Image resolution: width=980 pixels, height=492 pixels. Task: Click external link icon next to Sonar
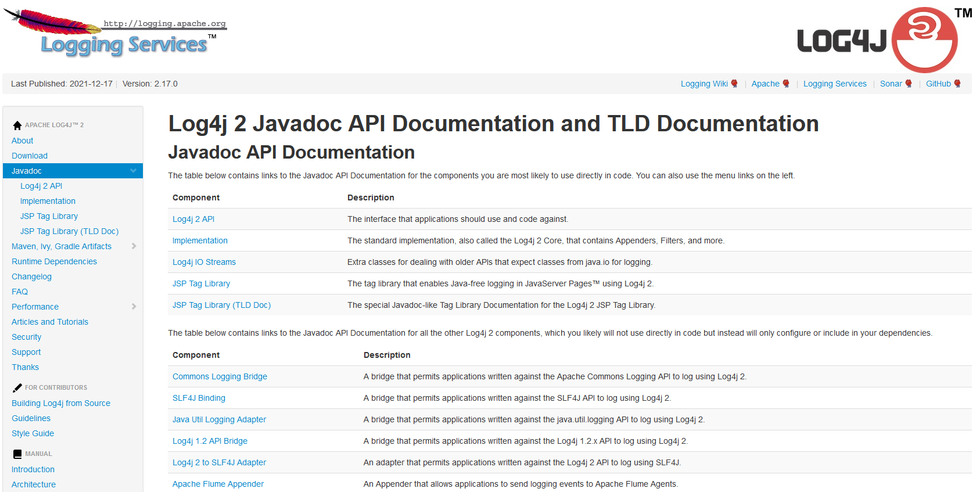point(909,84)
